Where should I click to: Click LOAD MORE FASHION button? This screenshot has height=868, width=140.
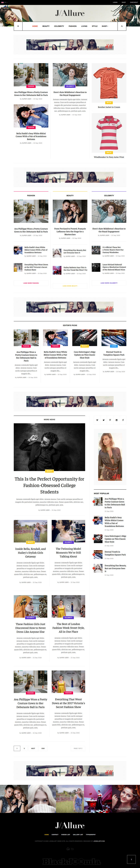pos(31,283)
